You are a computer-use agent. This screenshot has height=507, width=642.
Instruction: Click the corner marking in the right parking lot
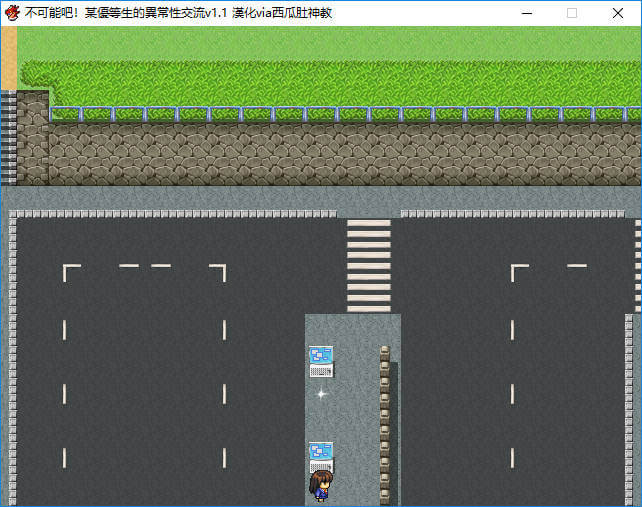(518, 271)
